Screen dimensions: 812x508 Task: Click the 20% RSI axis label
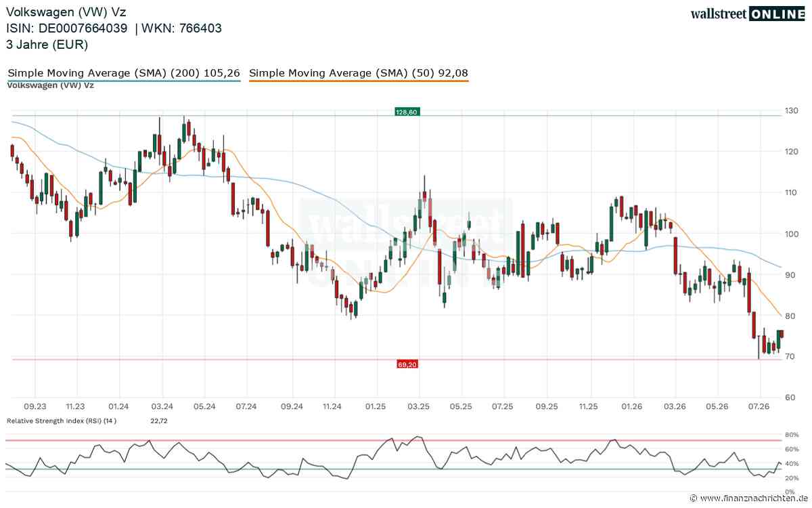pos(792,478)
